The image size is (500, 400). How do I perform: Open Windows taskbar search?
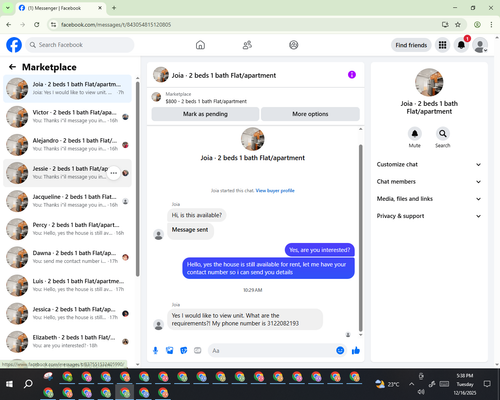[28, 384]
